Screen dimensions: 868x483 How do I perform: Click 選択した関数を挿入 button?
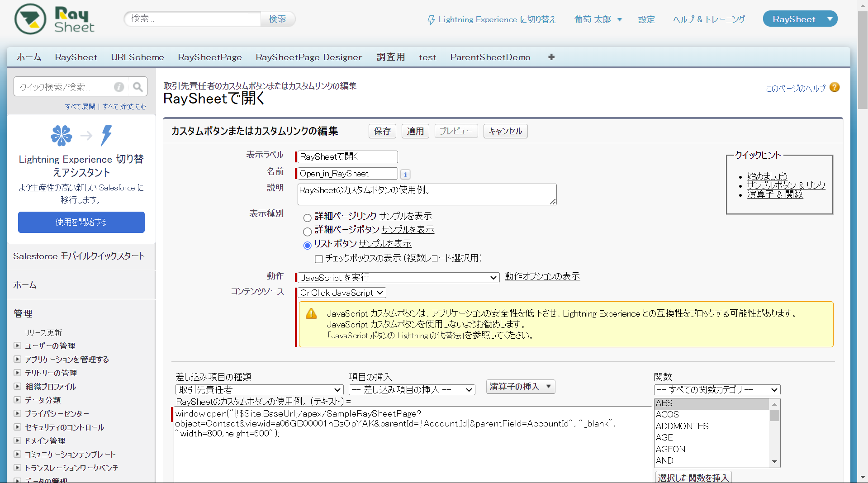pyautogui.click(x=693, y=478)
